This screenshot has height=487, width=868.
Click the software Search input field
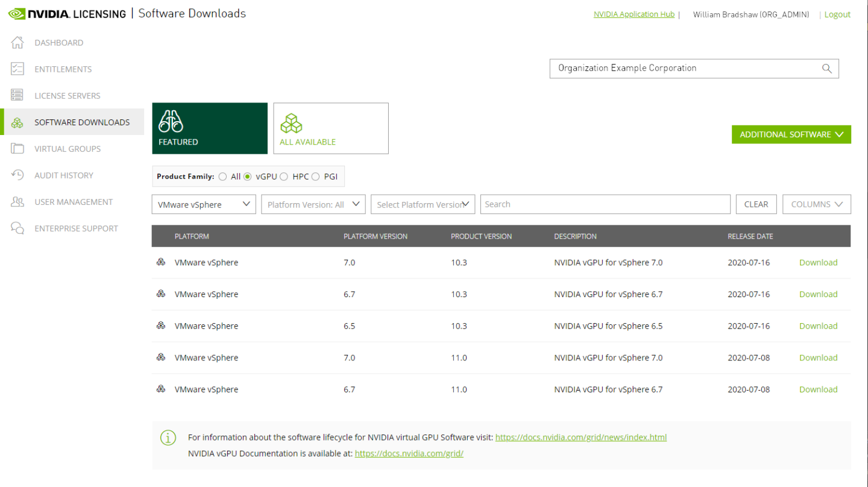(x=605, y=204)
